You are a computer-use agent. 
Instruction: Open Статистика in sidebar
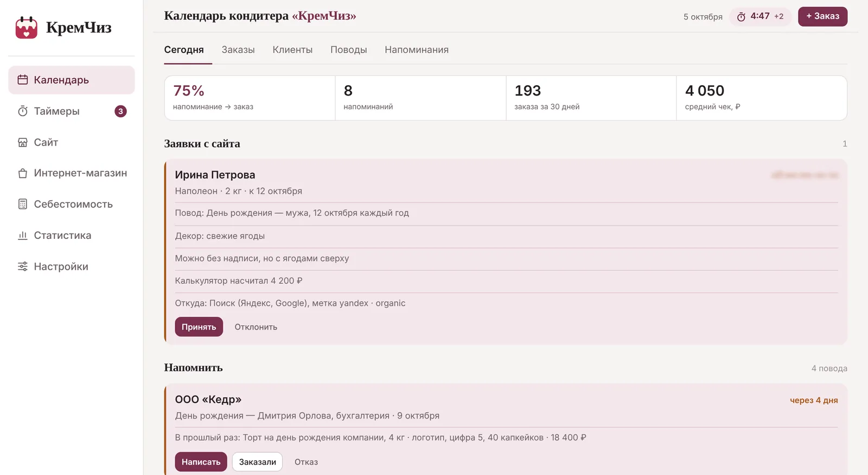tap(72, 236)
